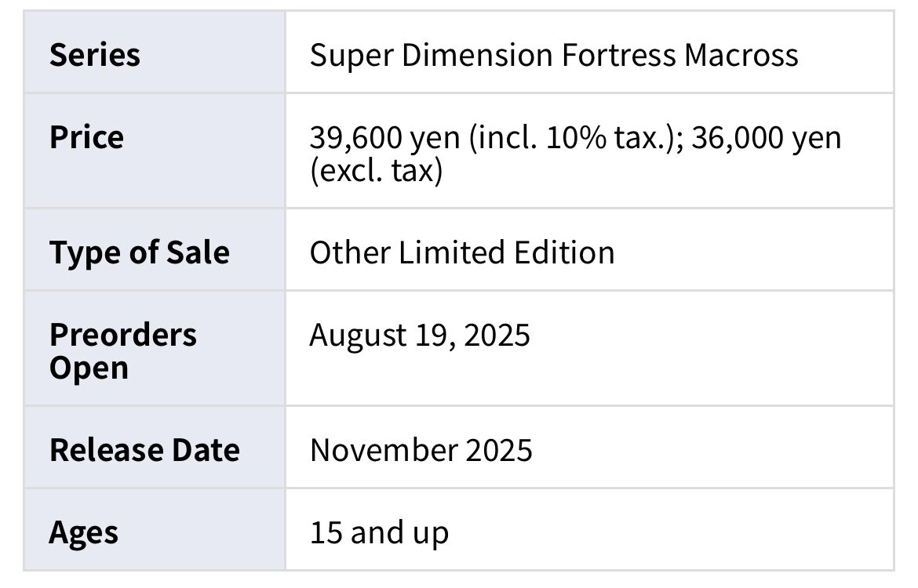Click the Ages label cell
This screenshot has width=918, height=588.
[155, 529]
